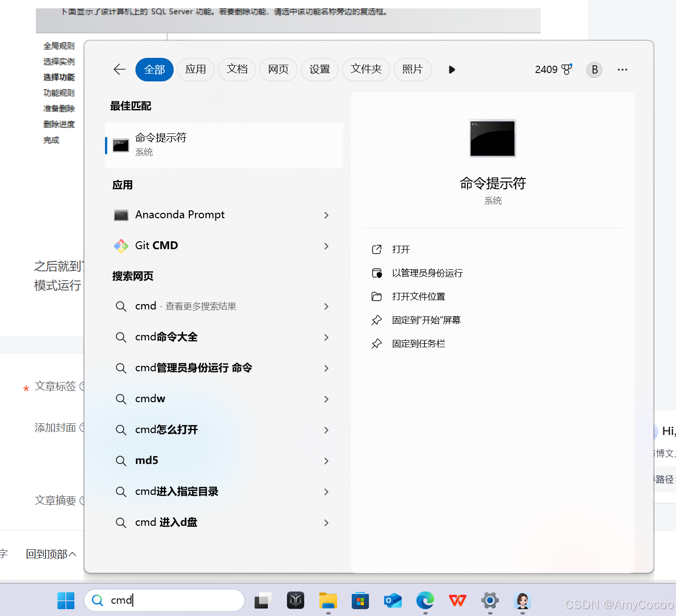Click the Windows Start button
Image resolution: width=676 pixels, height=616 pixels.
[66, 600]
